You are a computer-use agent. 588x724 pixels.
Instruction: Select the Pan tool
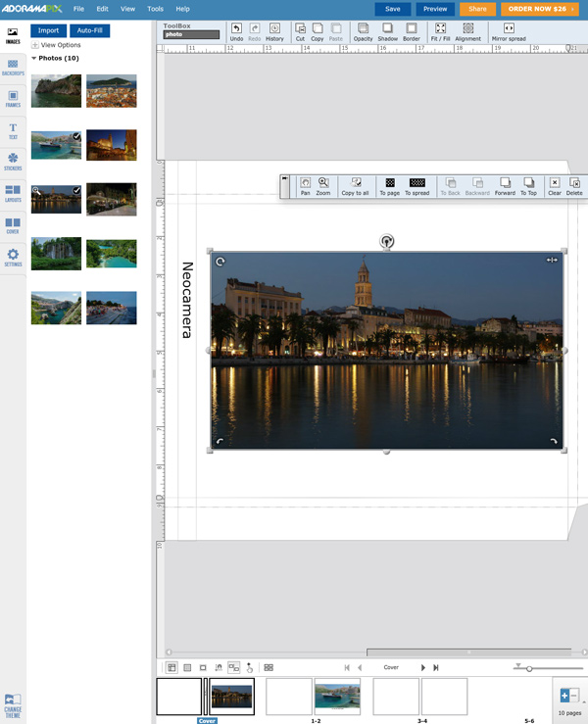tap(306, 186)
